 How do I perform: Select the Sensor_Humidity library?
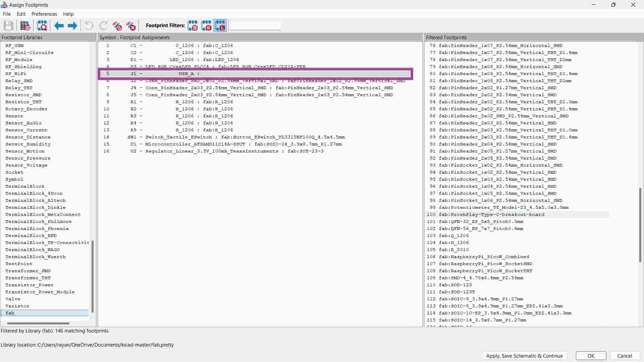click(28, 144)
